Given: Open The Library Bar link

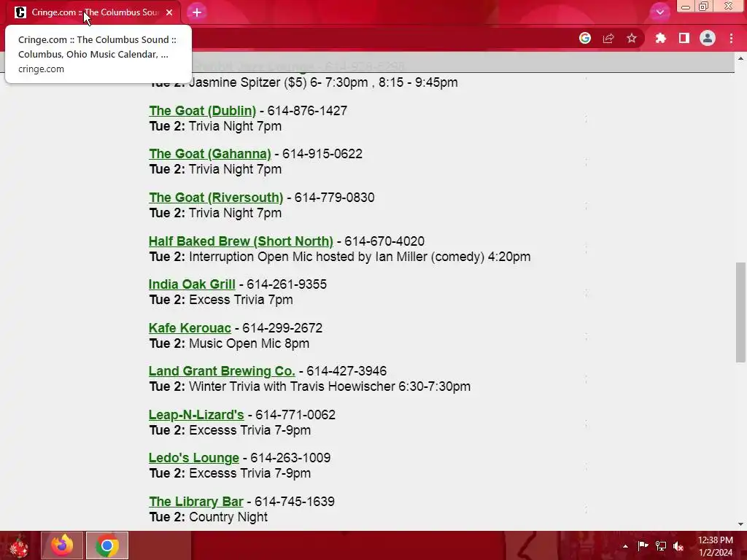Looking at the screenshot, I should point(196,502).
